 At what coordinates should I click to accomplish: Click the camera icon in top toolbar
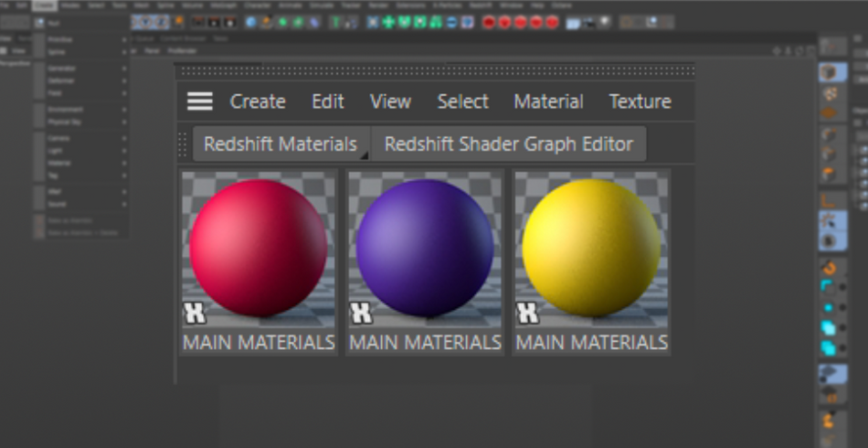(587, 22)
